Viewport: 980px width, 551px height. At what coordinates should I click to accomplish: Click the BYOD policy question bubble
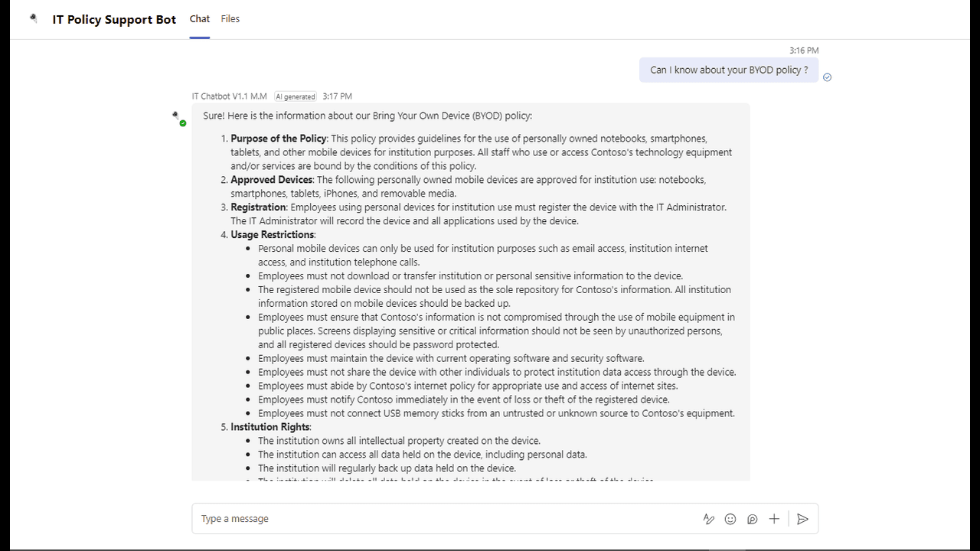click(729, 70)
